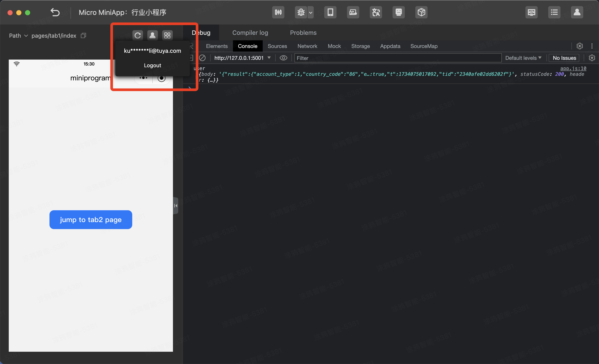This screenshot has height=364, width=599.
Task: Open the dropdown arrow beside the bug icon
Action: [x=310, y=12]
